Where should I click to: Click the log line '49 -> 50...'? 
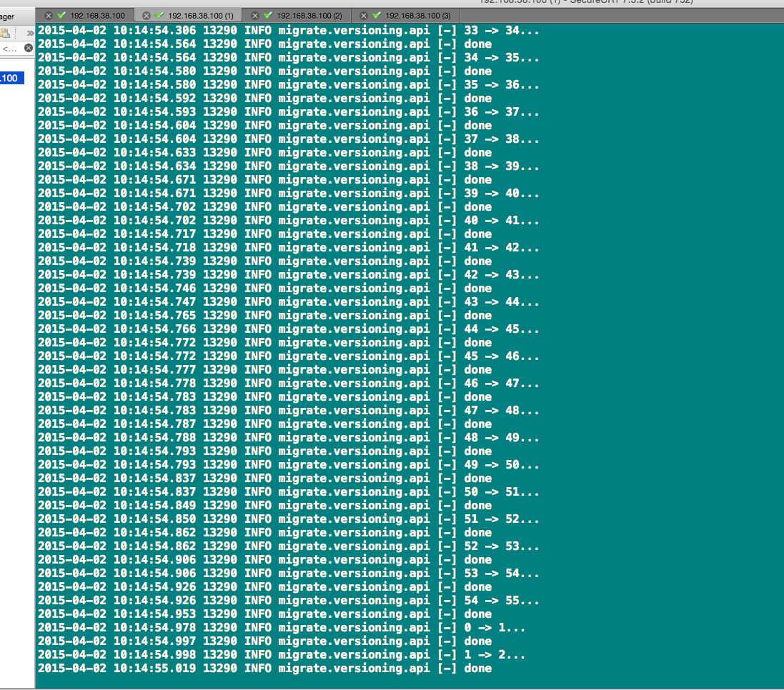coord(289,465)
